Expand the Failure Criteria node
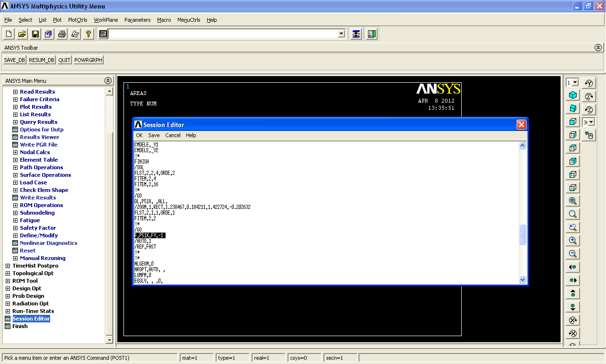Viewport: 606px width, 364px height. tap(15, 99)
